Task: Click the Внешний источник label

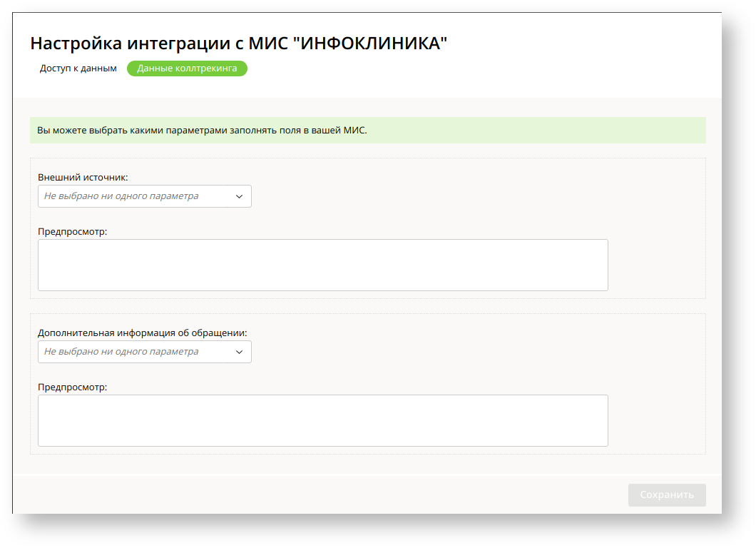Action: tap(83, 178)
